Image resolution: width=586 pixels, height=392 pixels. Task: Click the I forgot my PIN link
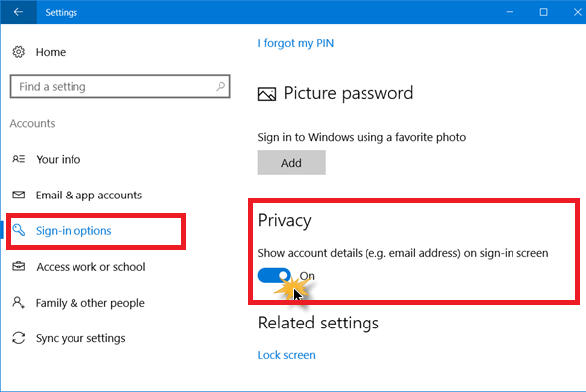[296, 43]
